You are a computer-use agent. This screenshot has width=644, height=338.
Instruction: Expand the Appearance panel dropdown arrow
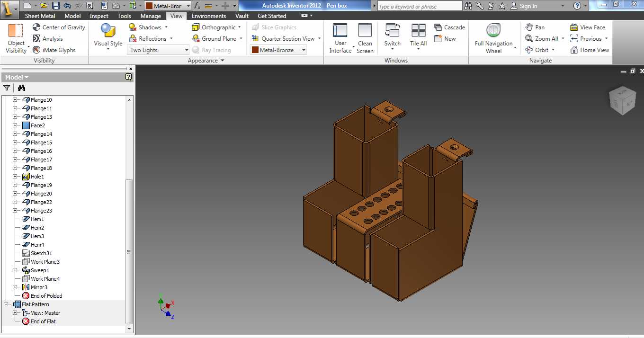coord(223,61)
